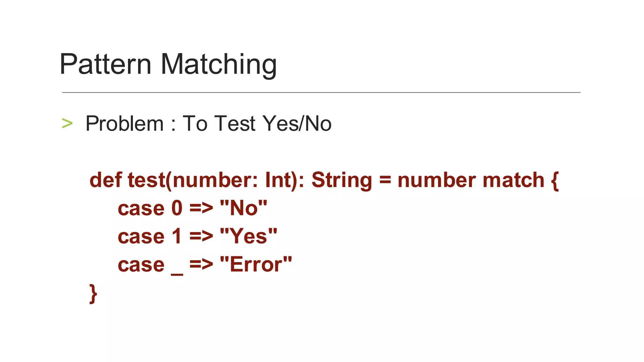Click the "Int" parameter type
644x362 pixels.
pos(278,180)
